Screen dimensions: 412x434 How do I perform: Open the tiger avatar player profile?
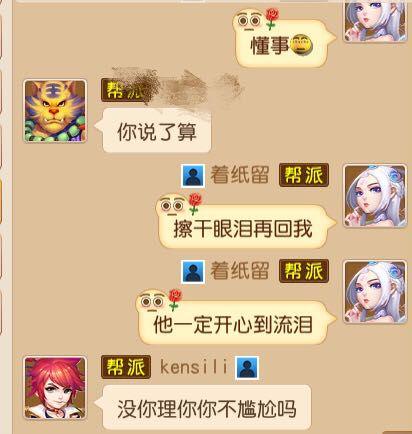[x=55, y=111]
